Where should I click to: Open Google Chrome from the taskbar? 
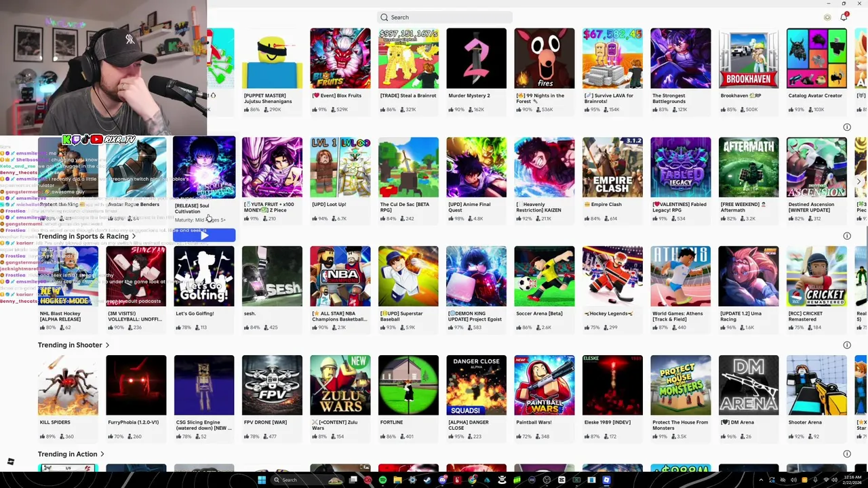point(472,480)
